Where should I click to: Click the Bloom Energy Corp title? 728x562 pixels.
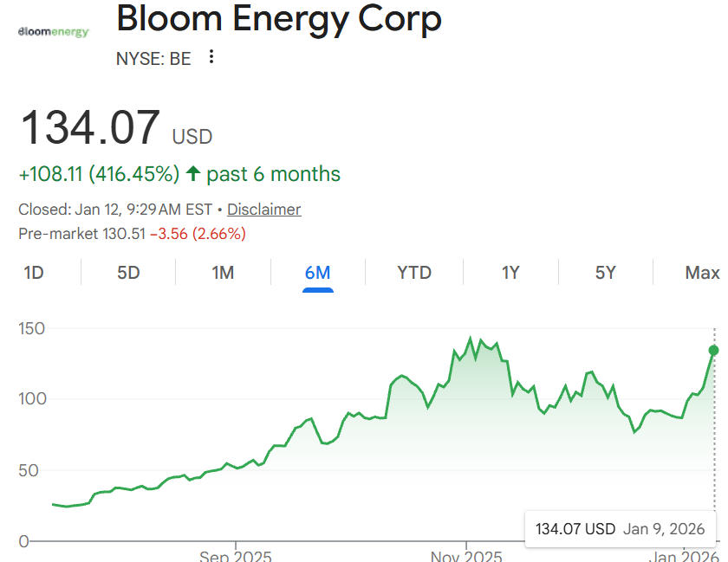coord(278,19)
